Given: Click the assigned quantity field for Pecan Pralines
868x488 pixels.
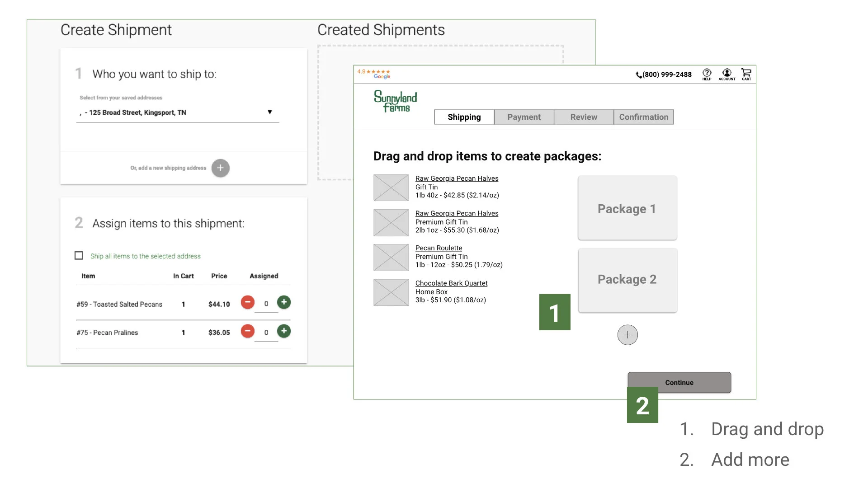Looking at the screenshot, I should (x=266, y=333).
